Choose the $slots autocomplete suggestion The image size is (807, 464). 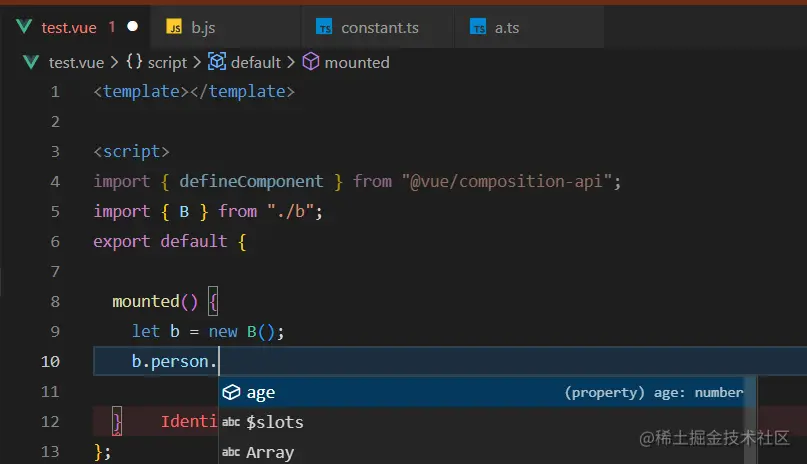tap(482, 422)
